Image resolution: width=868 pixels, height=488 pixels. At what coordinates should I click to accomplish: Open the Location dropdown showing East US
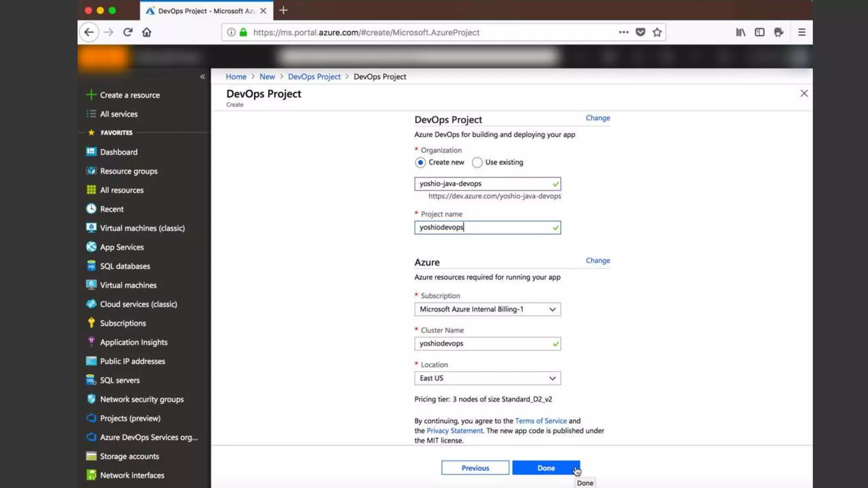click(487, 378)
